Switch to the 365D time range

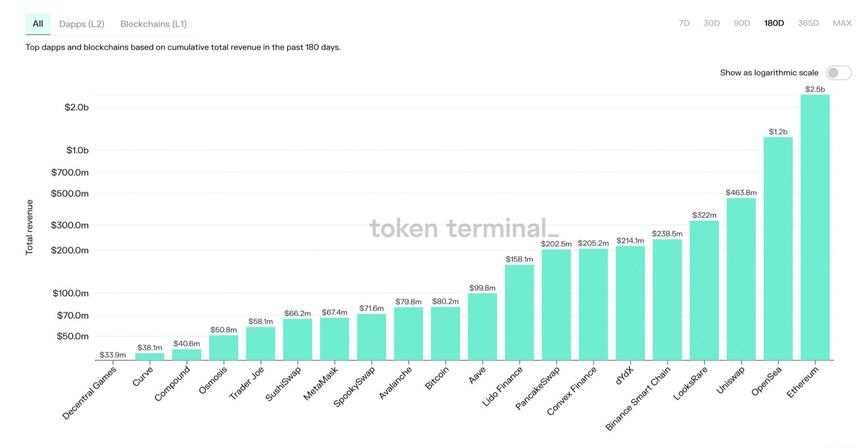(x=808, y=23)
